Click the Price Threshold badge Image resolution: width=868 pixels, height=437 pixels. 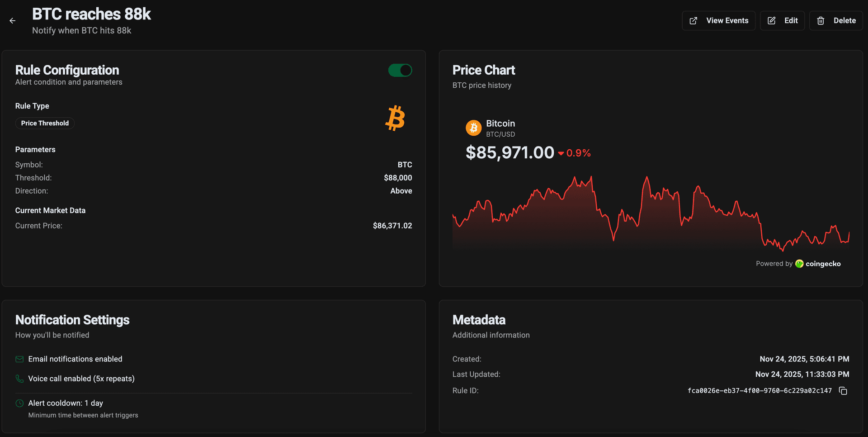point(45,123)
